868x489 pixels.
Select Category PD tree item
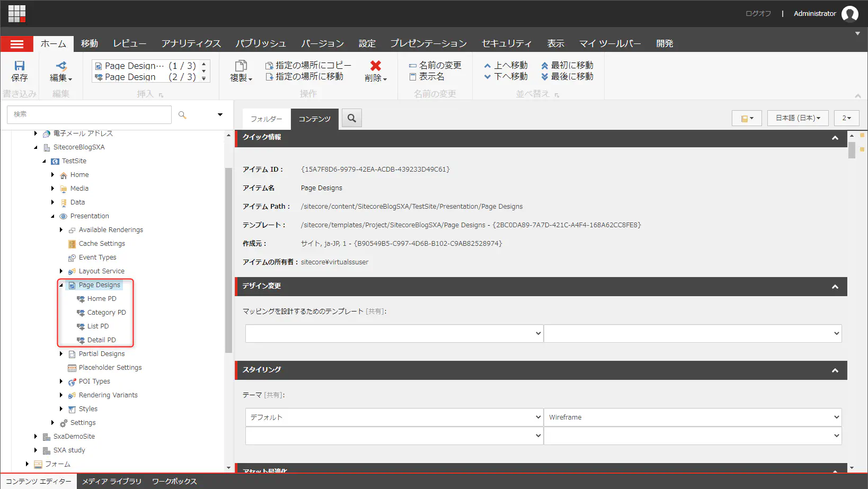click(107, 313)
